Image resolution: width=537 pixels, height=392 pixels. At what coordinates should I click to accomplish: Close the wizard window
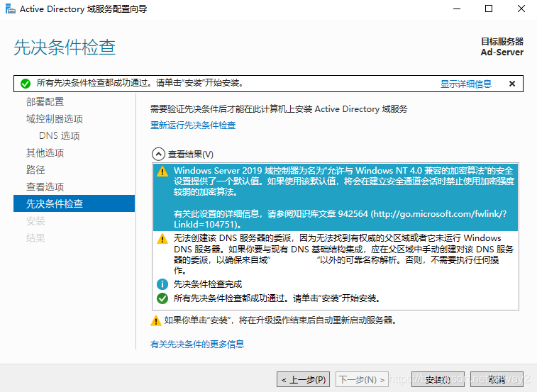(x=521, y=9)
